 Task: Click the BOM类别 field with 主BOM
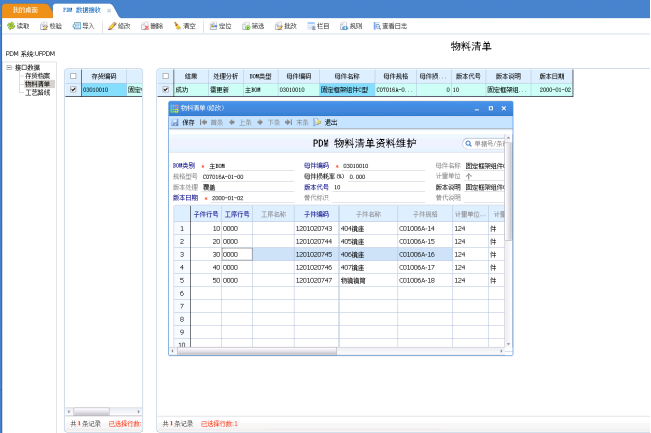tap(250, 166)
